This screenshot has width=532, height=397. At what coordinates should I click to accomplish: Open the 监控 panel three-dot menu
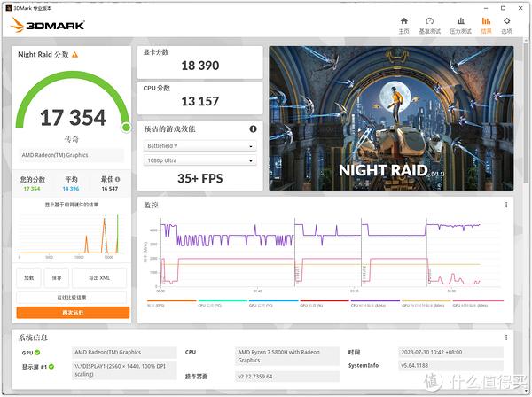(506, 205)
